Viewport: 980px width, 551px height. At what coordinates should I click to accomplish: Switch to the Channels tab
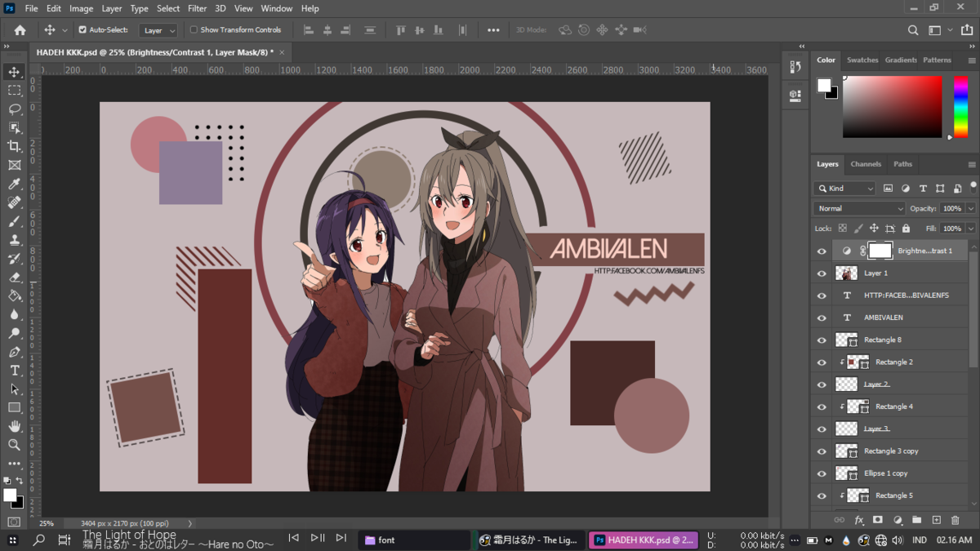click(x=866, y=164)
